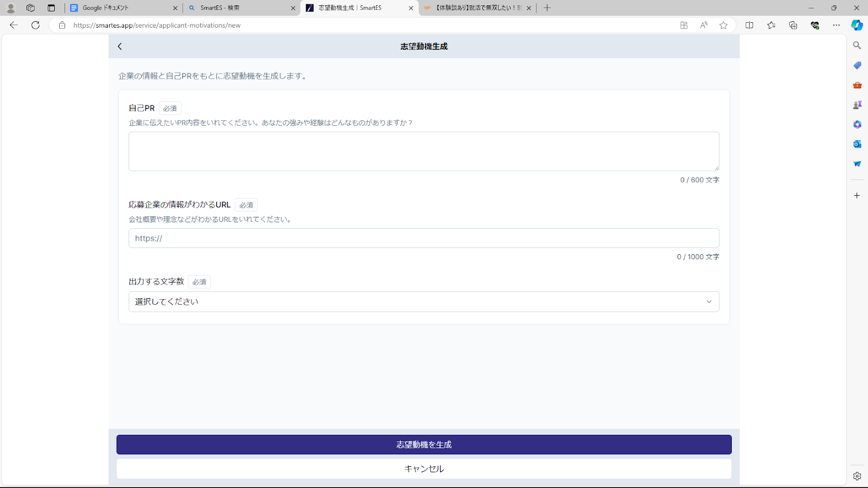Click 応募企業の情報がわかるURL label
This screenshot has height=488, width=868.
click(x=180, y=205)
